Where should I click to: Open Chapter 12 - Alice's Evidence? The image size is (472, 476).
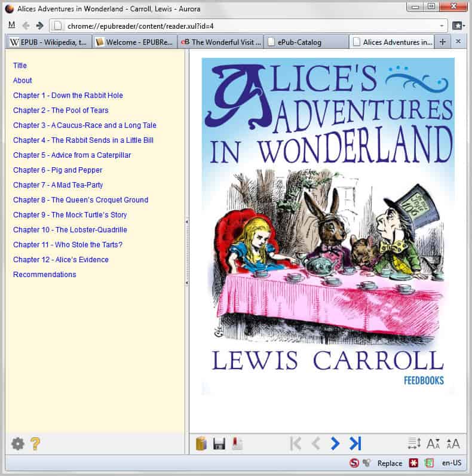(x=61, y=260)
